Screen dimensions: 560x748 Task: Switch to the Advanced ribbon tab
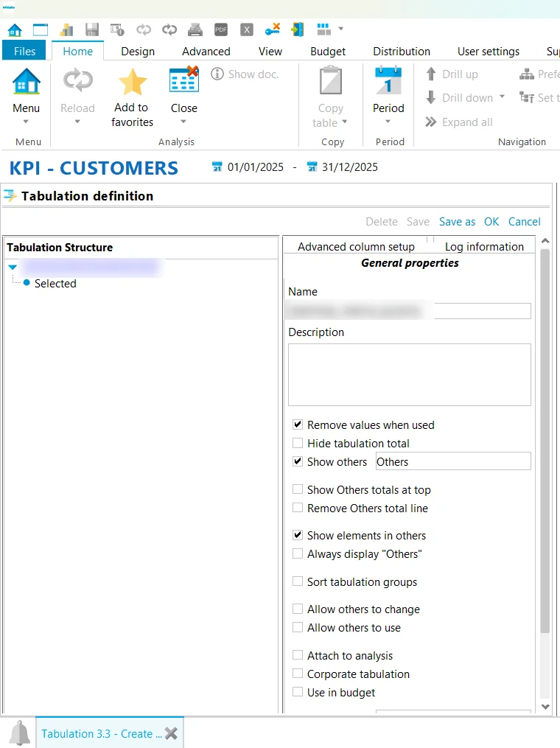206,51
